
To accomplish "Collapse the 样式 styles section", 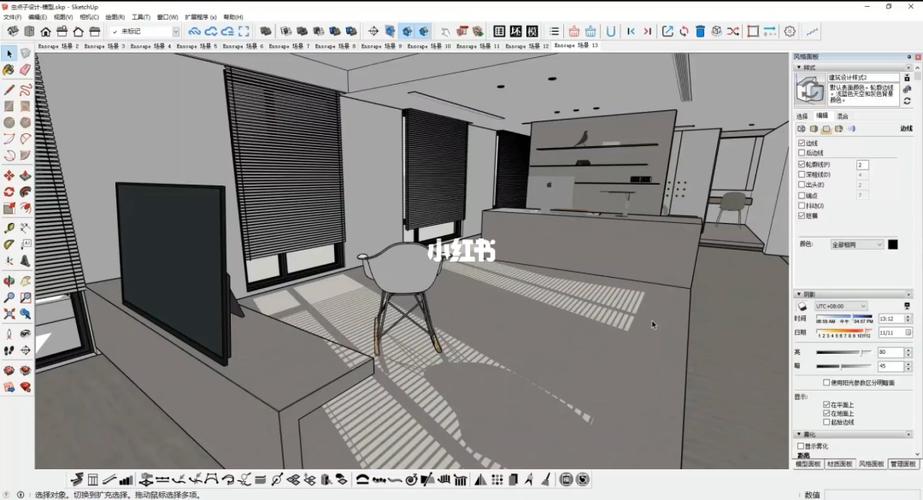I will tap(799, 67).
